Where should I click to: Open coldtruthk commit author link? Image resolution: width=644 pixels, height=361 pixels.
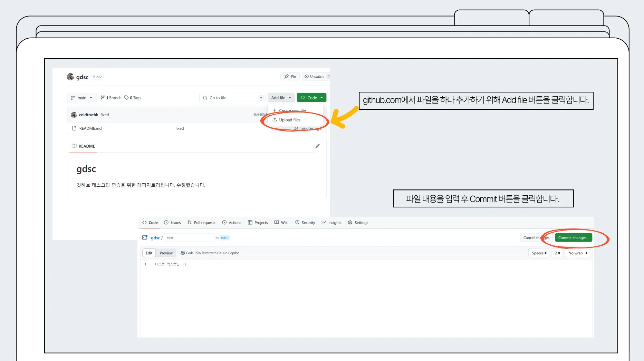point(88,115)
